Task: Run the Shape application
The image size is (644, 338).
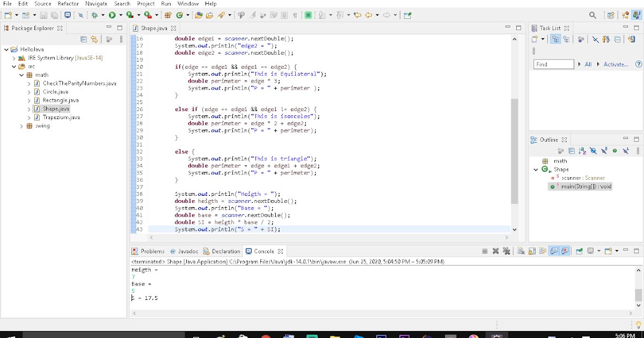Action: point(112,15)
